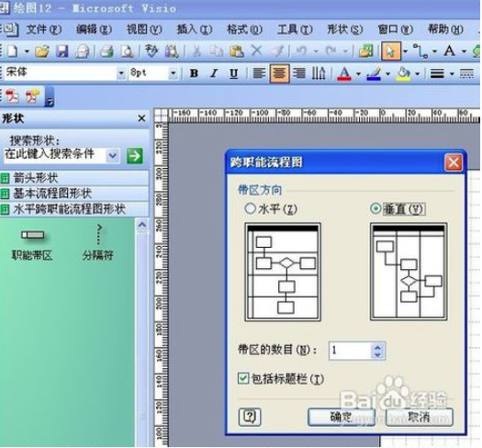Open the 箭头形状 stencil
Screen dimensions: 482x448
(74, 178)
